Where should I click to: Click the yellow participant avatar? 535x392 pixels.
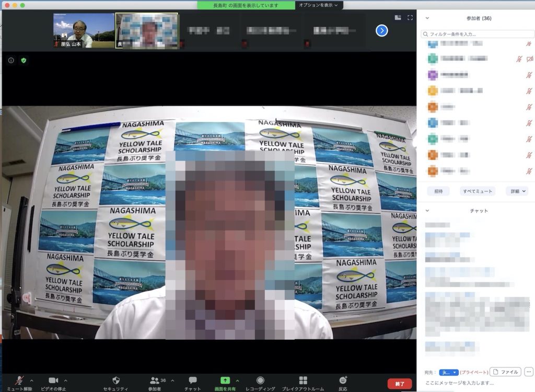point(433,90)
